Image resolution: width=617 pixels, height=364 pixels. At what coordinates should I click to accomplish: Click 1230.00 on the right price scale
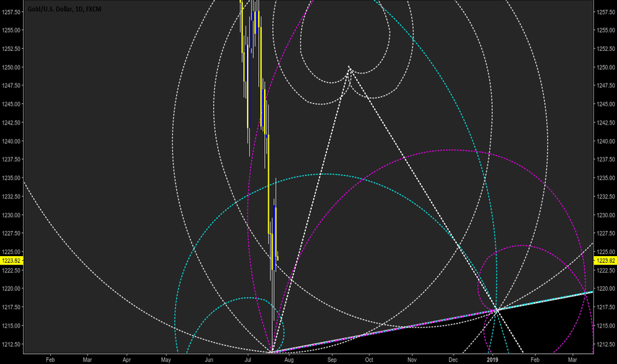(x=606, y=215)
